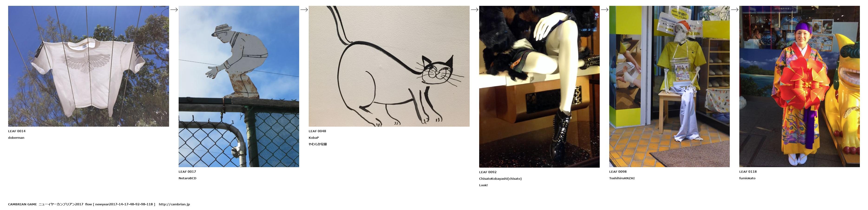Click author name fumiokato
The width and height of the screenshot is (868, 210).
[x=747, y=178]
